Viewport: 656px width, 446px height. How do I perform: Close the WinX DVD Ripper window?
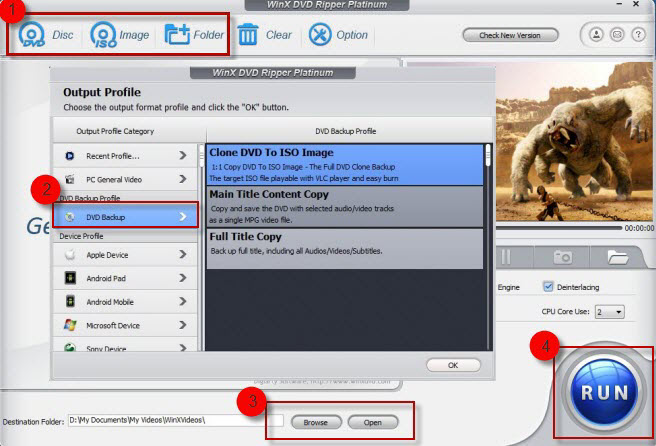[x=636, y=4]
